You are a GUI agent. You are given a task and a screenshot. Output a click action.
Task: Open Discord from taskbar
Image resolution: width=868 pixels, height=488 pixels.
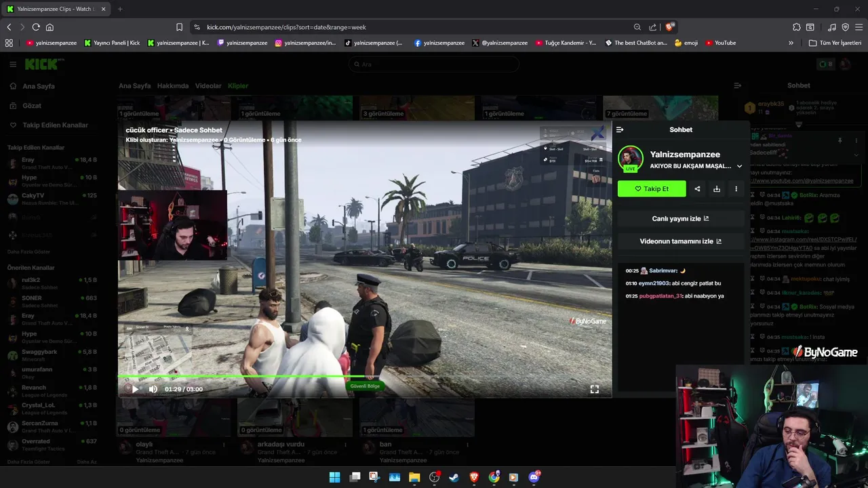point(534,477)
